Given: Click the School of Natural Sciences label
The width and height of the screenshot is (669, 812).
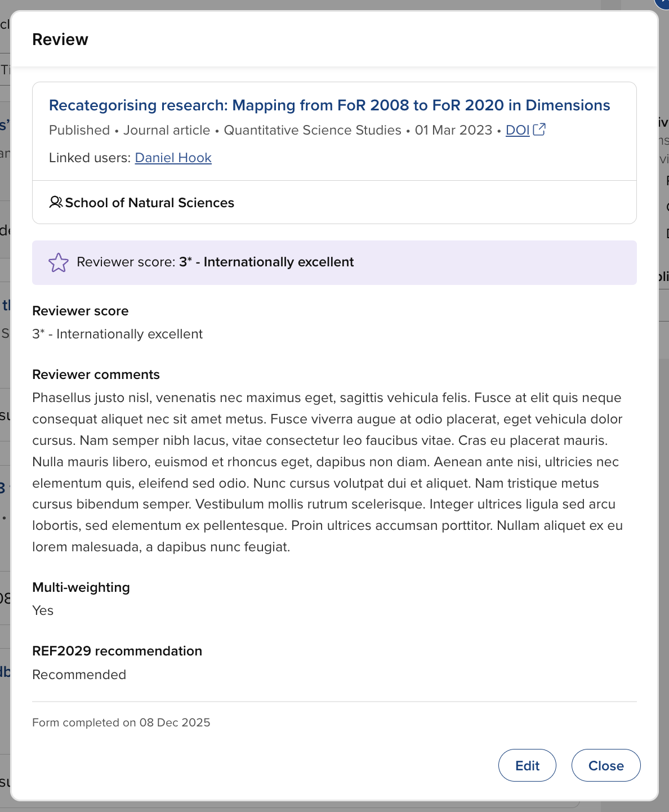Looking at the screenshot, I should pos(149,203).
